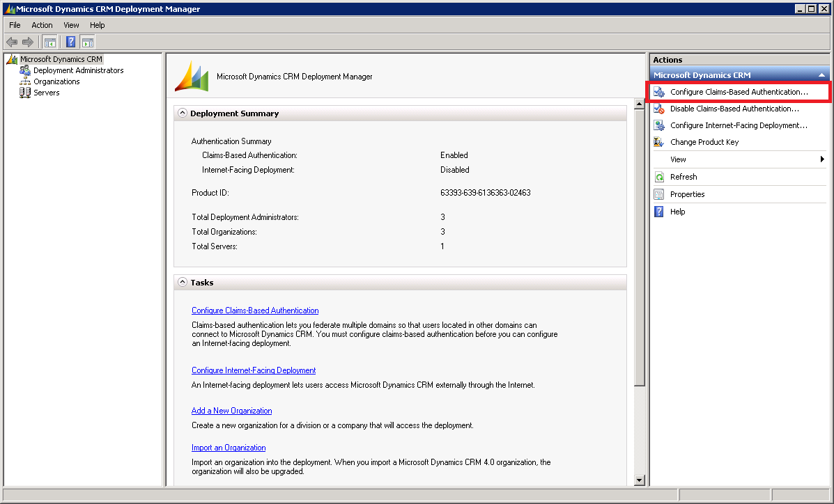Click the Properties action icon
834x504 pixels.
click(x=659, y=194)
